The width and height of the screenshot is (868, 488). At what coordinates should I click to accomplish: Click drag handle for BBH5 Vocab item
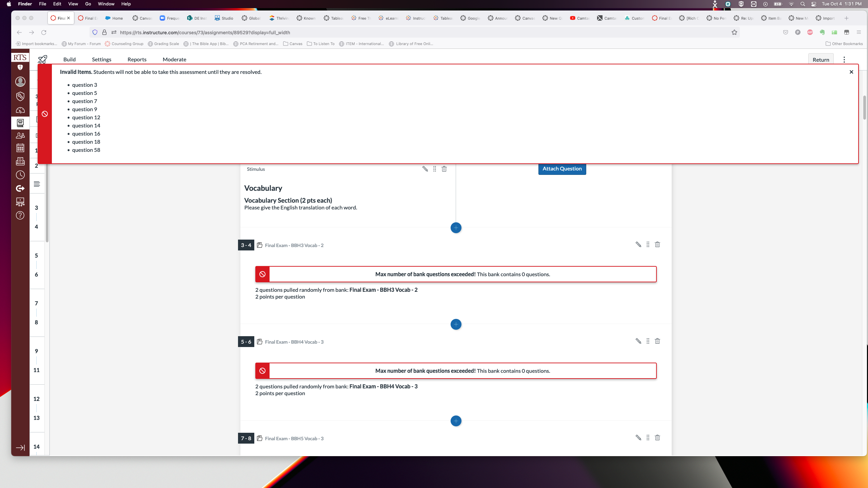pos(648,438)
